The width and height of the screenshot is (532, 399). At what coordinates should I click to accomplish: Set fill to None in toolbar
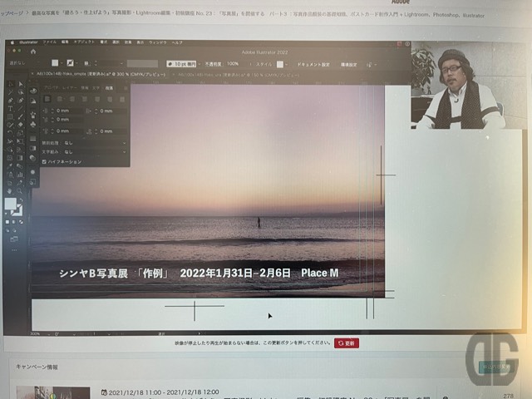(x=21, y=222)
